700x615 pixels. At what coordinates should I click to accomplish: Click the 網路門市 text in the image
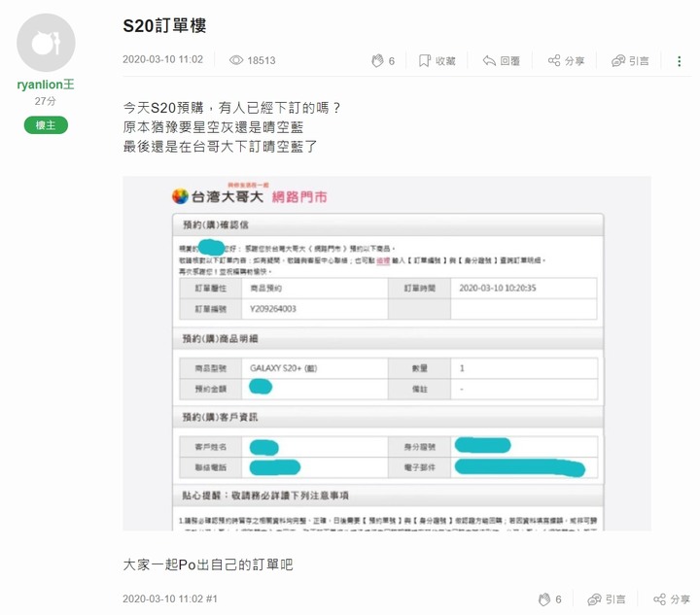point(299,196)
